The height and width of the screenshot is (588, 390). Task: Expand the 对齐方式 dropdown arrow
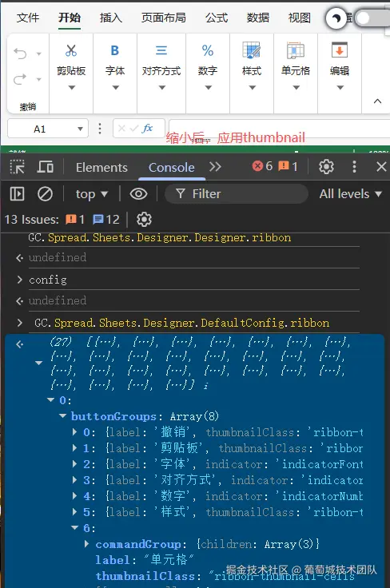pos(161,88)
